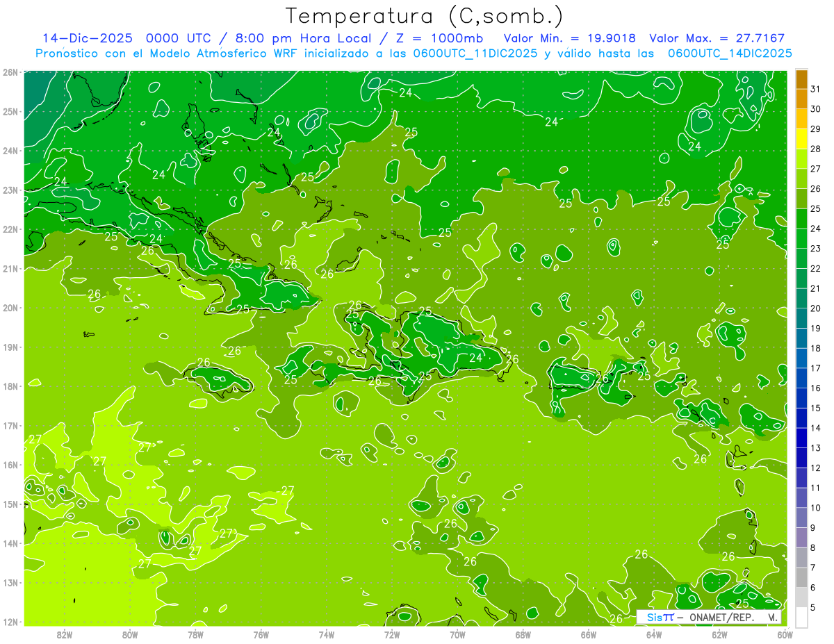The image size is (834, 644).
Task: Click the latitude axis label "13N"
Action: (10, 583)
